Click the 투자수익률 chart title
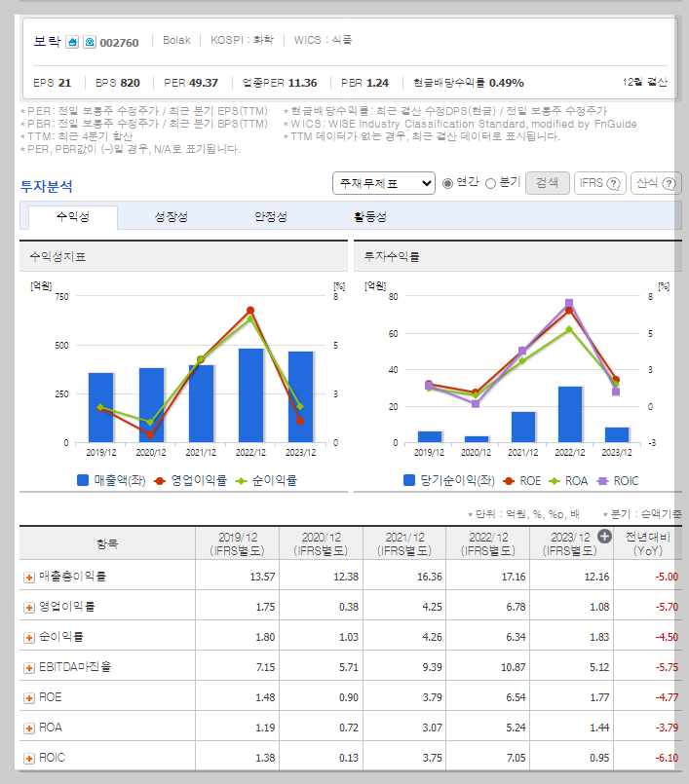 click(x=392, y=257)
